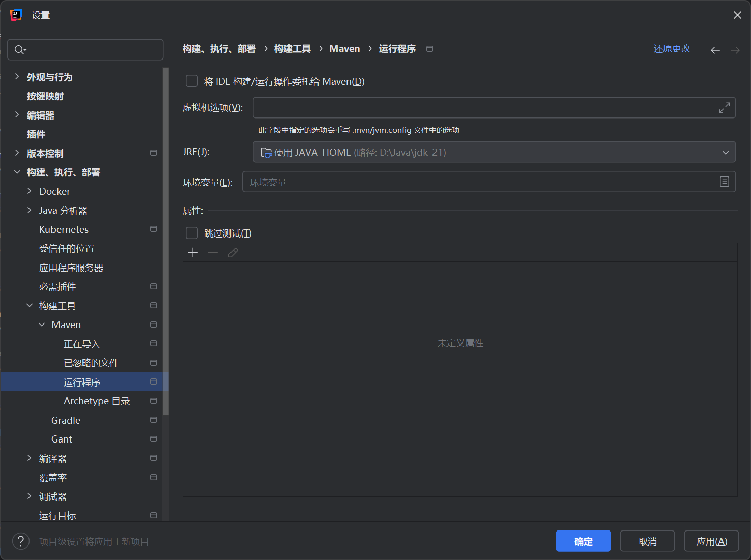Open help with question mark icon
This screenshot has width=751, height=560.
point(21,541)
